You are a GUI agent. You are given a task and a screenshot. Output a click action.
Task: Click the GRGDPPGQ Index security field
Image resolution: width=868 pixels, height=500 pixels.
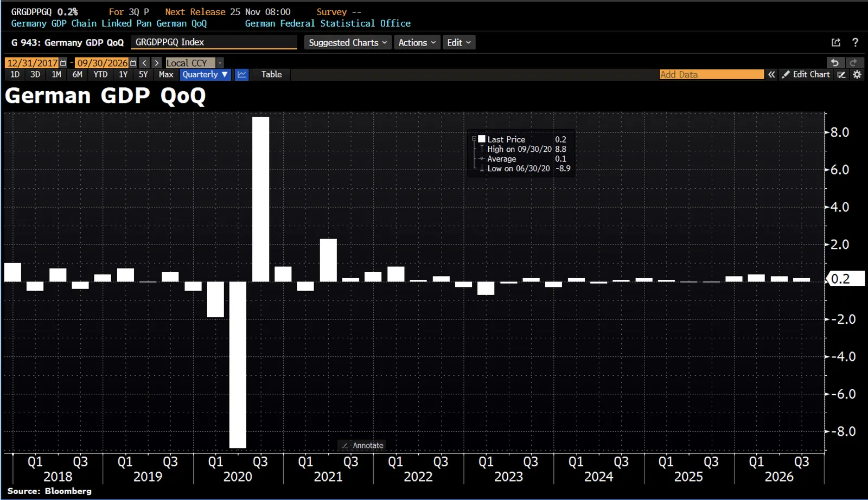pyautogui.click(x=214, y=42)
